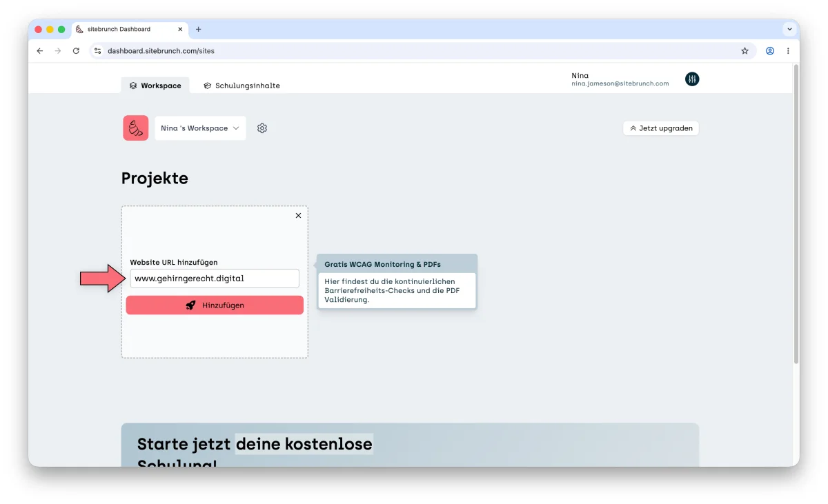Click the sitebrunch Dashboard browser tab

click(x=129, y=29)
